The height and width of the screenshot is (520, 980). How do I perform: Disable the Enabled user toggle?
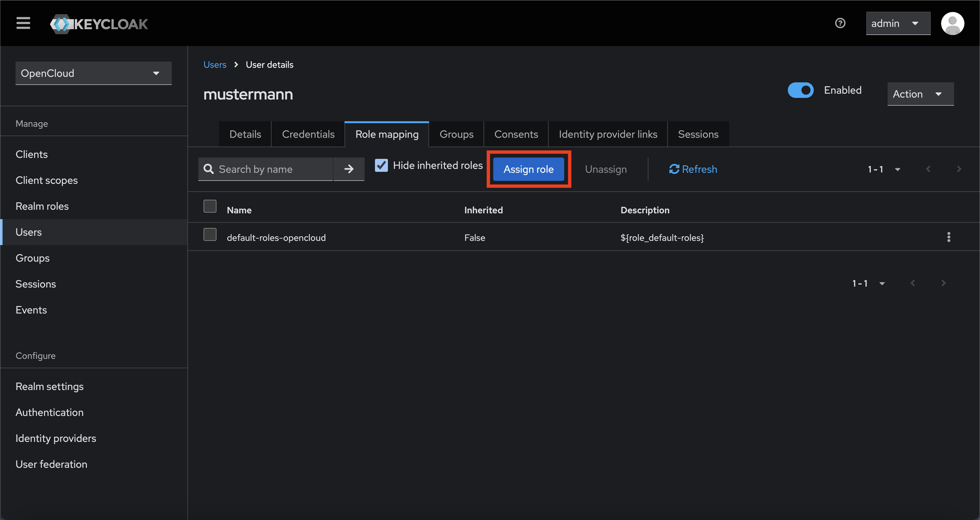click(800, 90)
